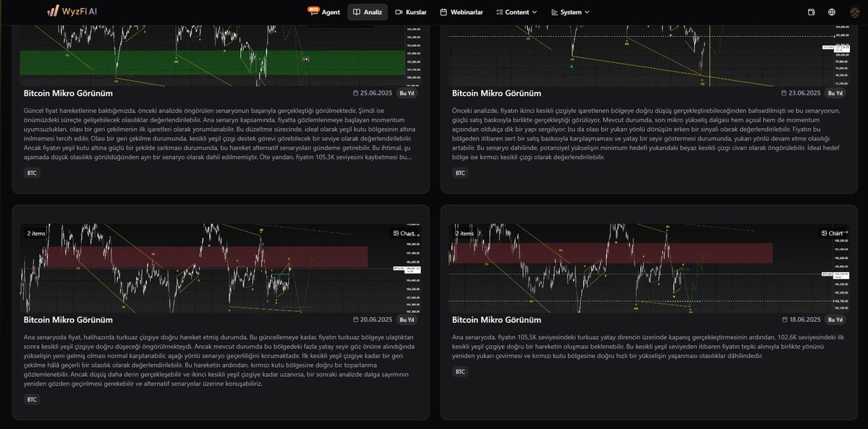The image size is (868, 429).
Task: Open the Agent page with BETA badge
Action: click(x=324, y=12)
